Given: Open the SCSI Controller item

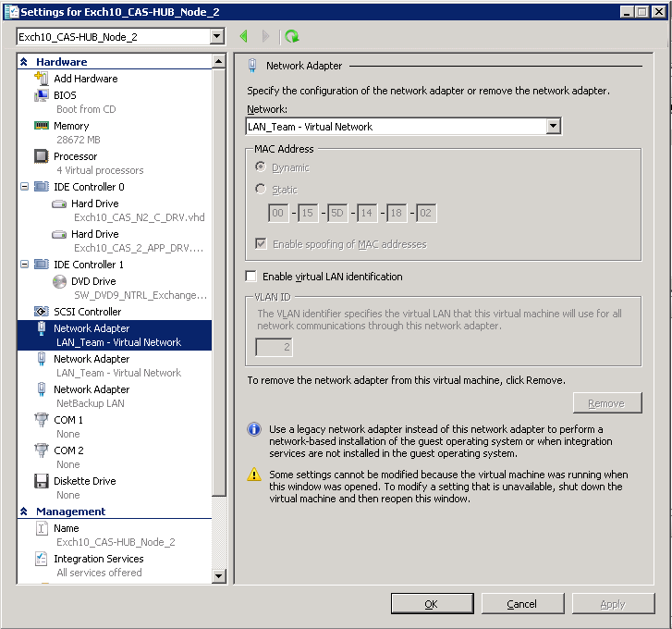Looking at the screenshot, I should 87,312.
